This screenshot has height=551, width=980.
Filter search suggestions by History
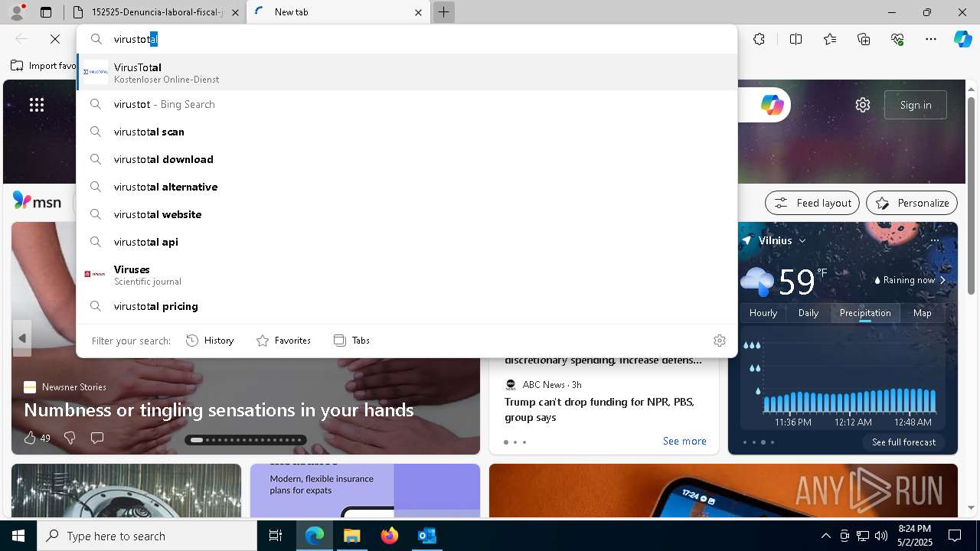point(210,341)
